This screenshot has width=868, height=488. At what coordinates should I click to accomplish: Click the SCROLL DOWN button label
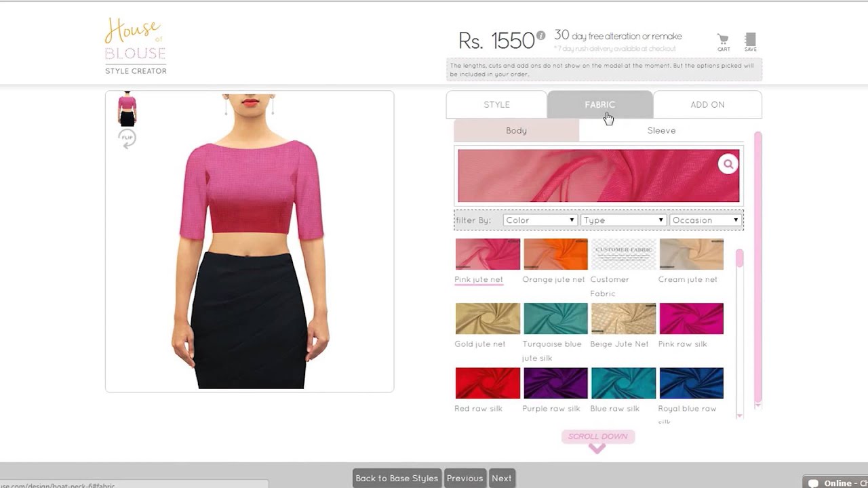pos(597,436)
